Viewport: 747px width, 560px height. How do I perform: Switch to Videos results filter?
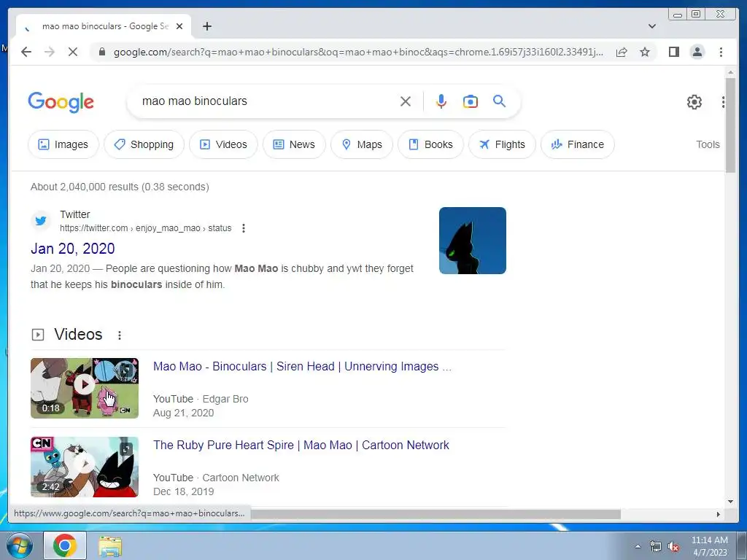223,144
